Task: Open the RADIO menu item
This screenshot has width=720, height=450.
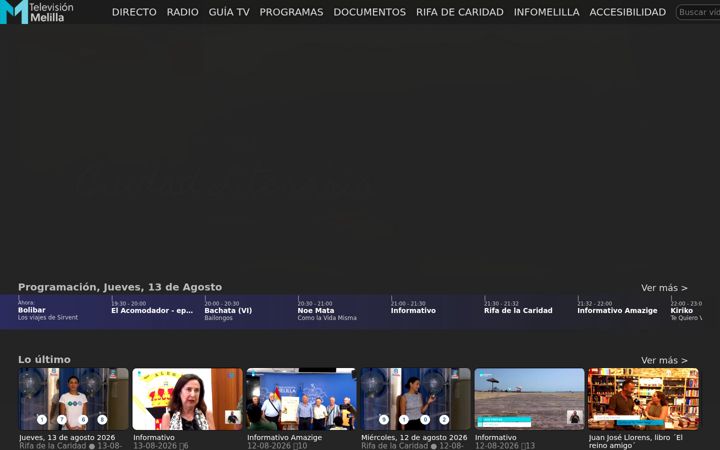Action: point(182,12)
